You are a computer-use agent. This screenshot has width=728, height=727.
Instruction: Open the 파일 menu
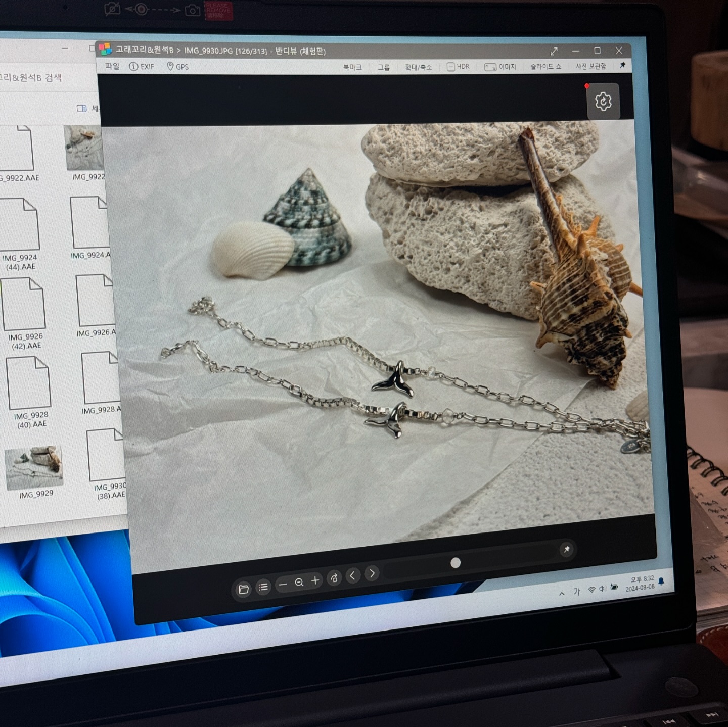[112, 66]
